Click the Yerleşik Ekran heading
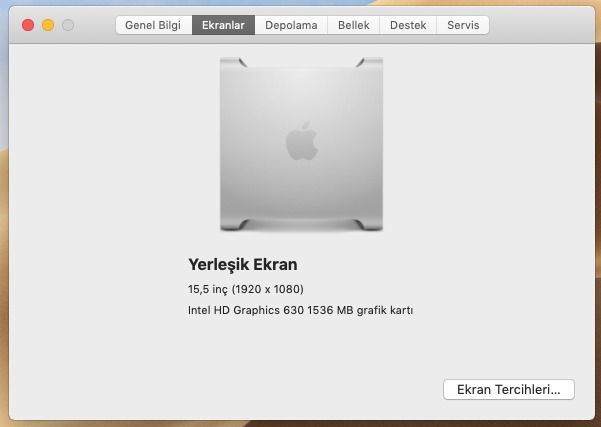This screenshot has height=427, width=601. [243, 264]
